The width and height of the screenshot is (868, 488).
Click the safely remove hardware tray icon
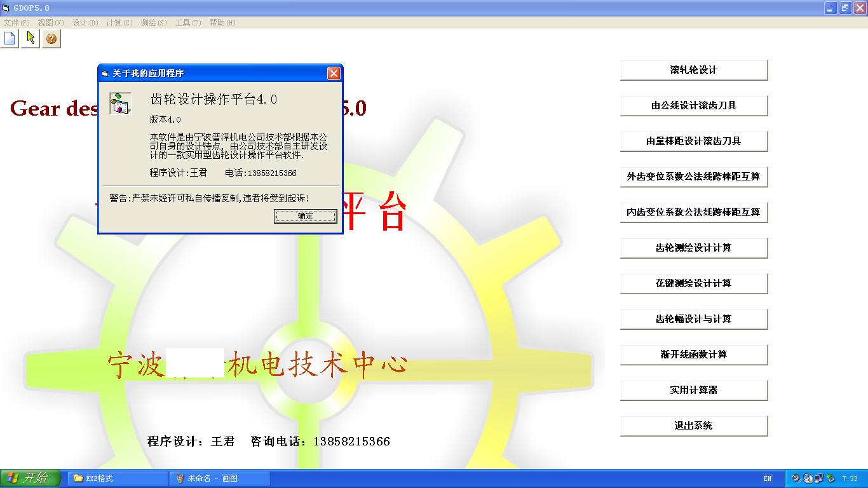tap(830, 478)
